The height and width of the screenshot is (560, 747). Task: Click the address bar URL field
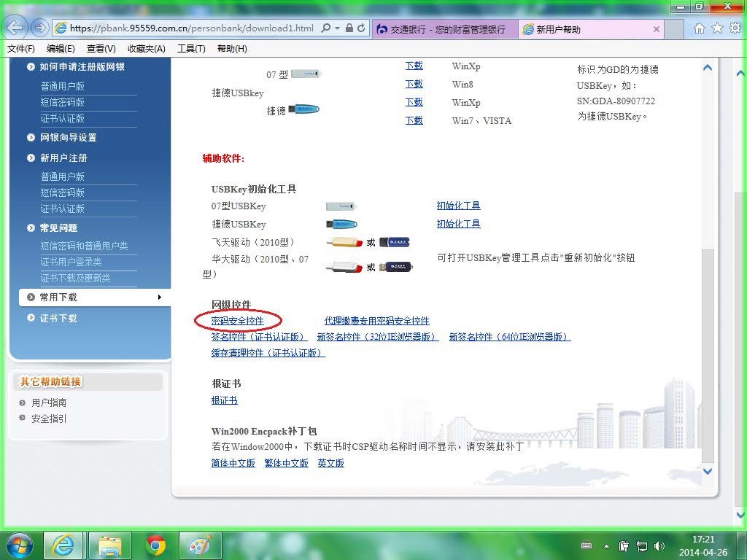click(192, 28)
